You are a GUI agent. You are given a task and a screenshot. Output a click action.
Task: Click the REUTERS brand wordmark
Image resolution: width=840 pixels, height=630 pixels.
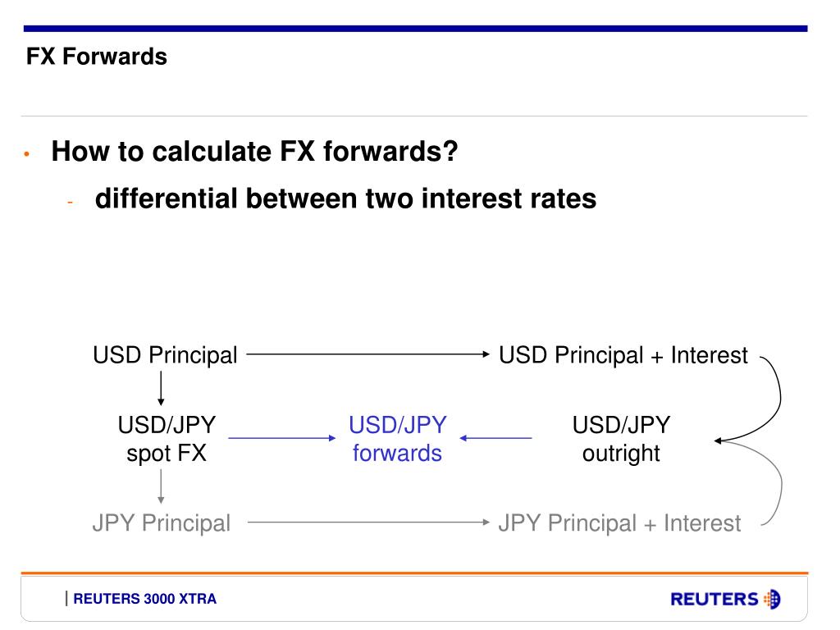tap(714, 599)
